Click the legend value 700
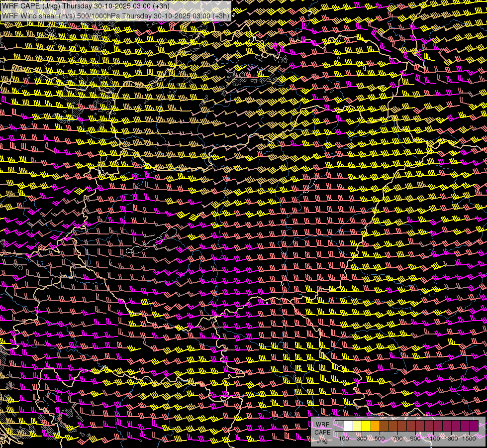Viewport: 487px width, 448px height. (x=397, y=439)
